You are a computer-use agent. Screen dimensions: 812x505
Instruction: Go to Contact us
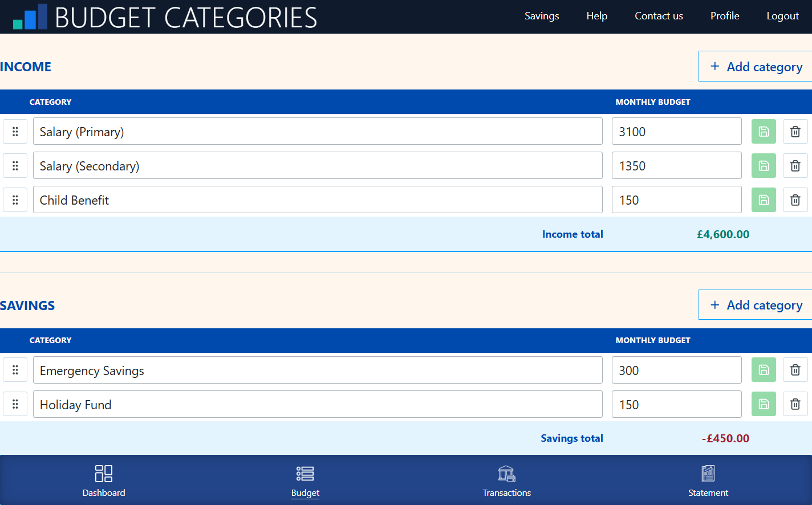click(x=659, y=16)
